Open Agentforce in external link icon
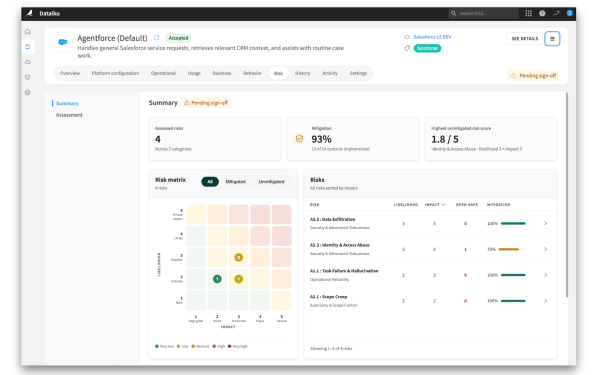 click(x=157, y=38)
